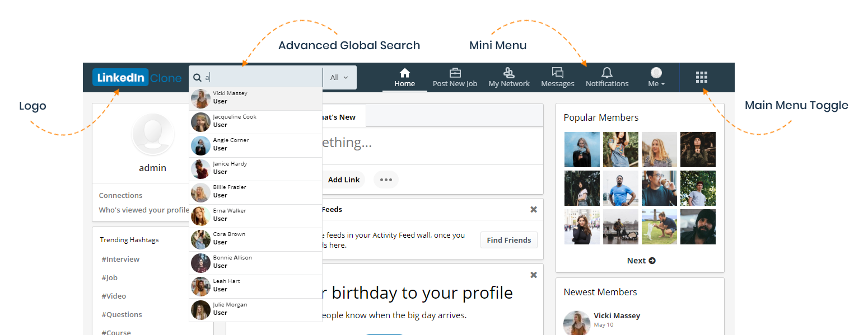Click the search magnifier icon
The height and width of the screenshot is (335, 868).
[x=197, y=78]
